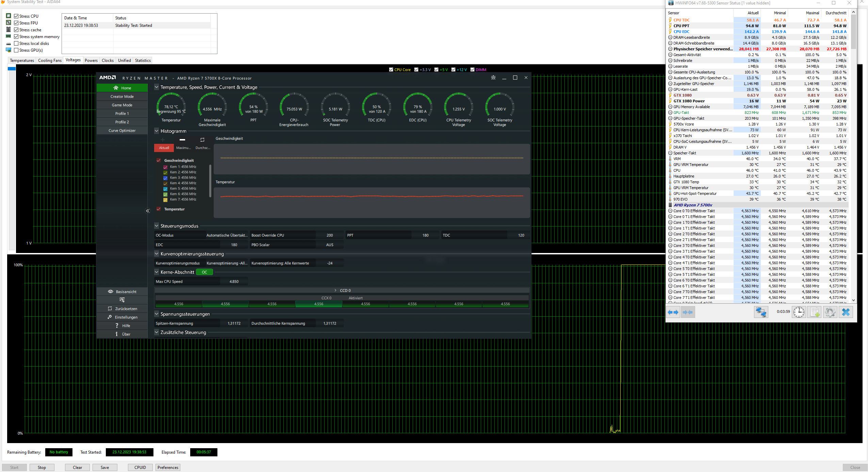Go to Home in Ryzen Master sidebar
This screenshot has height=472, width=868.
coord(122,88)
